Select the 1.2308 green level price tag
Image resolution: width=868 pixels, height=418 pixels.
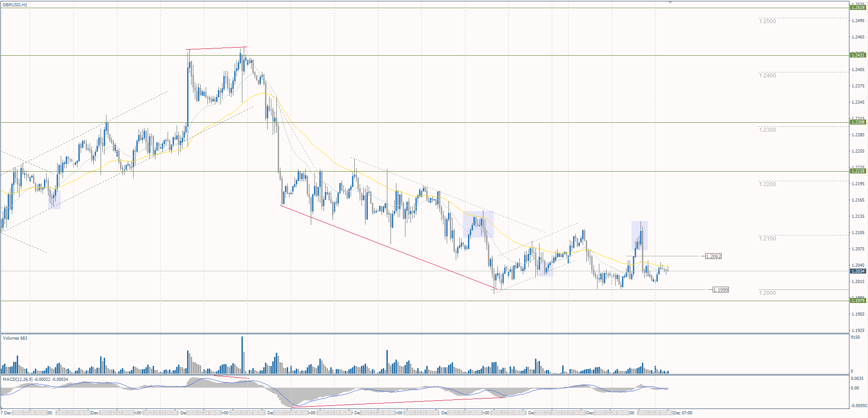[858, 122]
